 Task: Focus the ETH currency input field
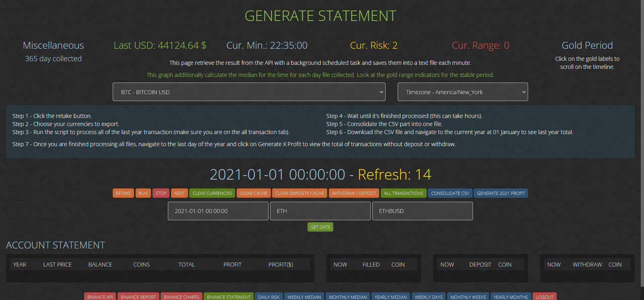click(x=320, y=211)
